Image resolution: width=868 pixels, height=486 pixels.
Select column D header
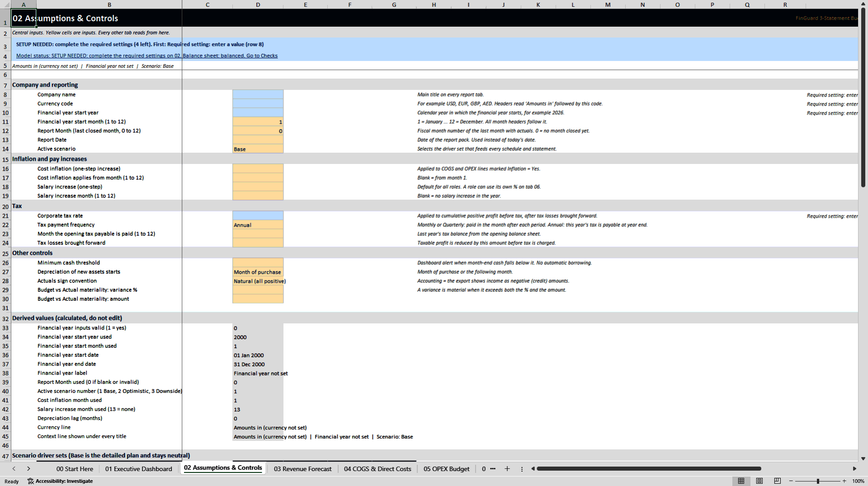pyautogui.click(x=258, y=5)
